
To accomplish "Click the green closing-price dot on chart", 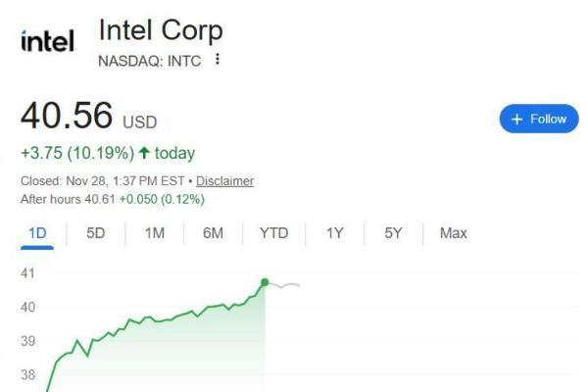I will point(265,282).
